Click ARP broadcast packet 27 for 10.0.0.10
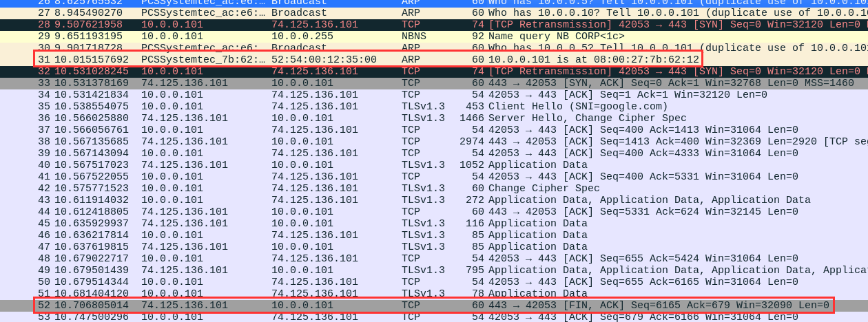Image resolution: width=868 pixels, height=322 pixels. 434,12
